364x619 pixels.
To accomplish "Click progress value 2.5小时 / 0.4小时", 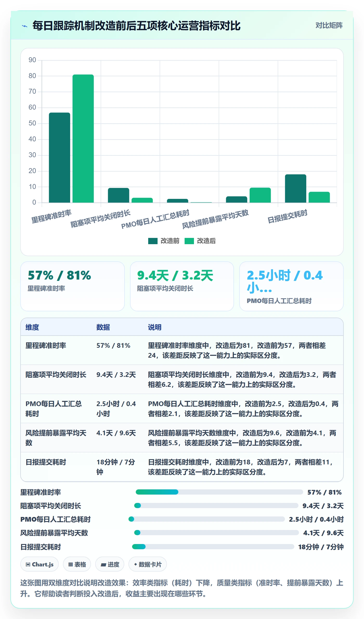I will pos(316,519).
